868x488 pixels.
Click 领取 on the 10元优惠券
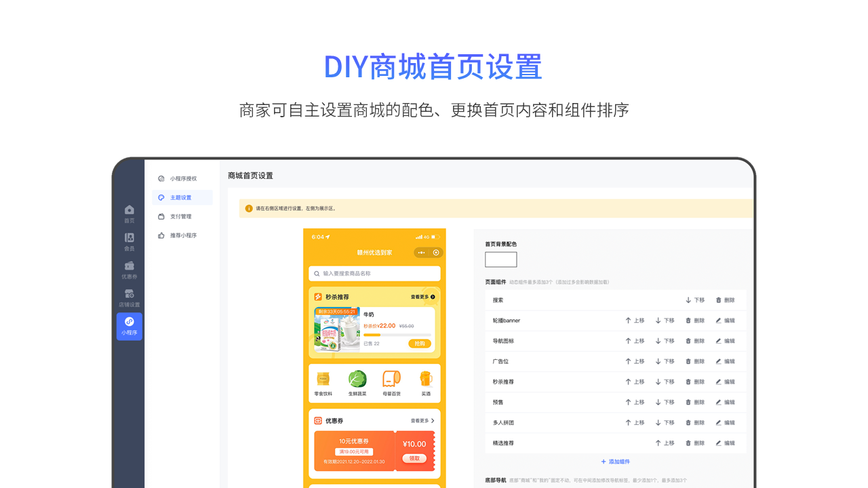[x=414, y=458]
